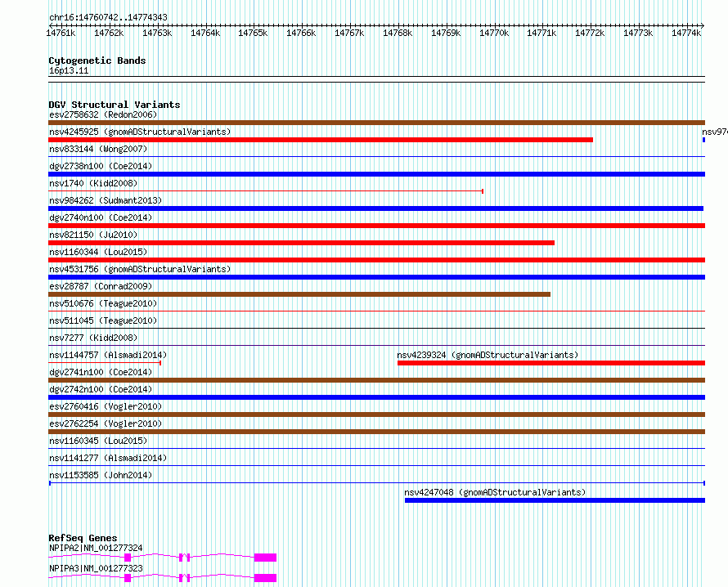Image resolution: width=728 pixels, height=587 pixels.
Task: Select the nsv7277 (Kidd2008) variant label
Action: 93,338
